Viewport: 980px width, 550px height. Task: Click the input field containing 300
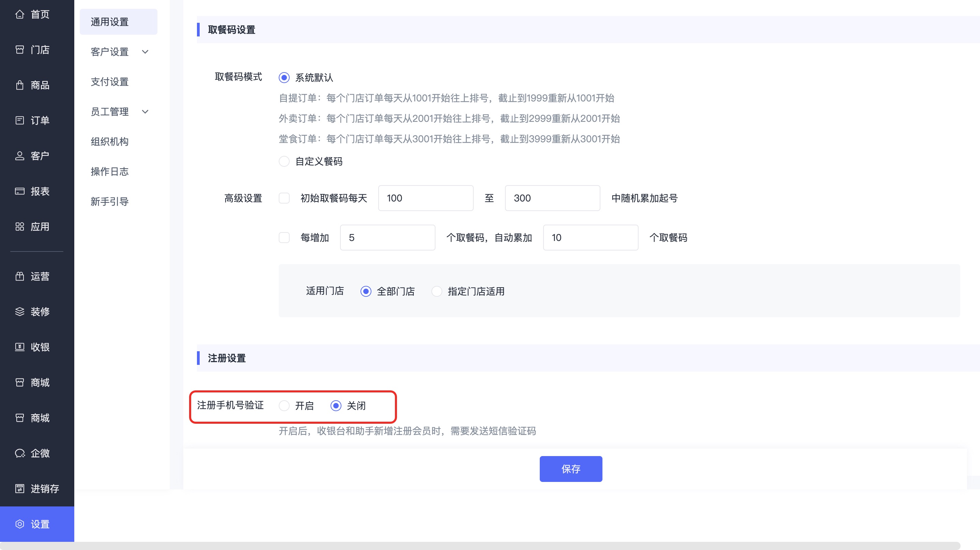(x=552, y=198)
